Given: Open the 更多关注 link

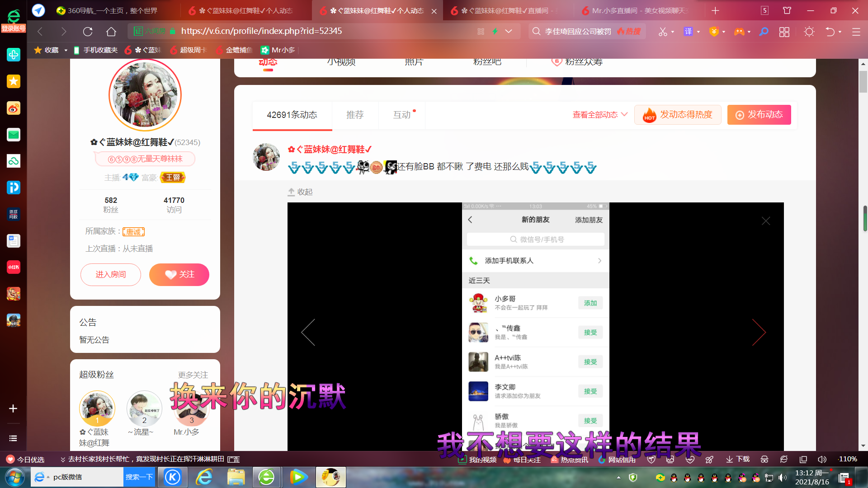Looking at the screenshot, I should [193, 375].
